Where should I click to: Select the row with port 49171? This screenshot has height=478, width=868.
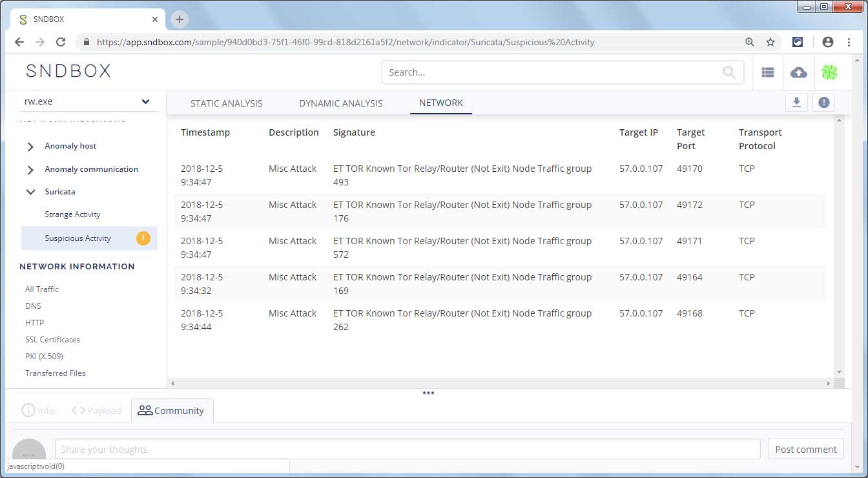(500, 247)
